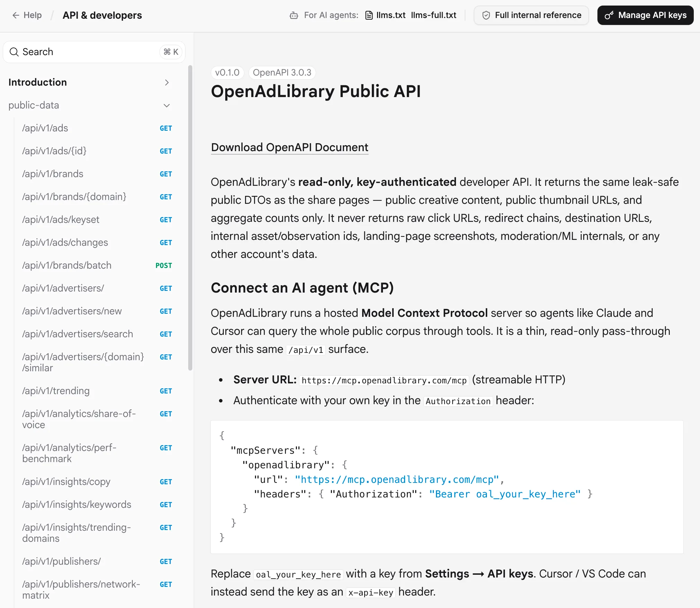Click the GET badge for /api/v1/trending
The width and height of the screenshot is (700, 608).
tap(166, 391)
